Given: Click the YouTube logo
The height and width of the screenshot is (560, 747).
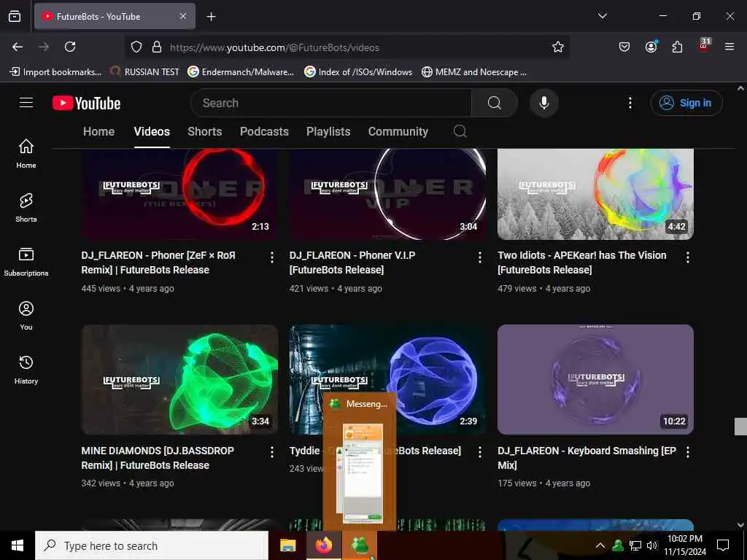Looking at the screenshot, I should point(86,103).
